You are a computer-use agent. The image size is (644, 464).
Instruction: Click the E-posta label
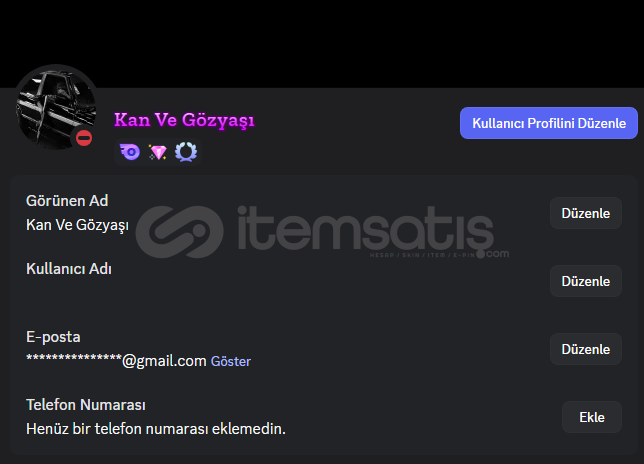pos(53,337)
